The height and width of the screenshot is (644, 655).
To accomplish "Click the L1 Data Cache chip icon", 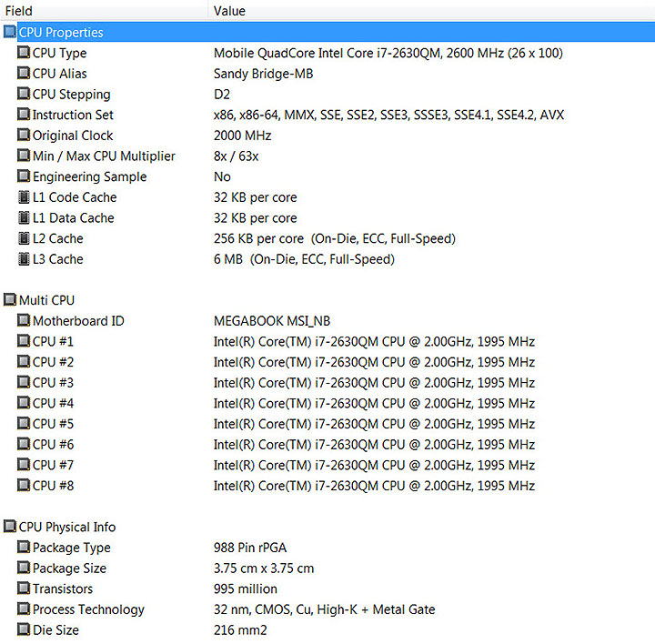I will [x=24, y=217].
